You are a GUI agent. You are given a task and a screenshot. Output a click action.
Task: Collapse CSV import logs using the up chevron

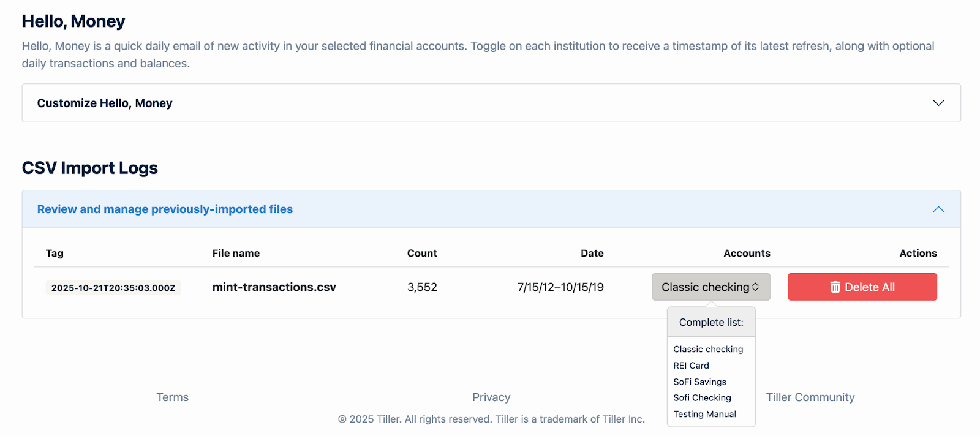pos(938,209)
